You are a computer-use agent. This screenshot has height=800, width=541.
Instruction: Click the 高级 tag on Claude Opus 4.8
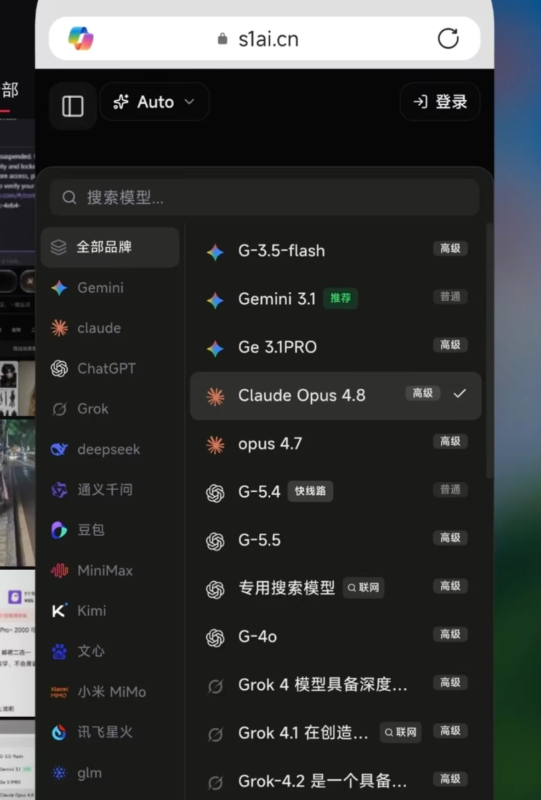[423, 393]
